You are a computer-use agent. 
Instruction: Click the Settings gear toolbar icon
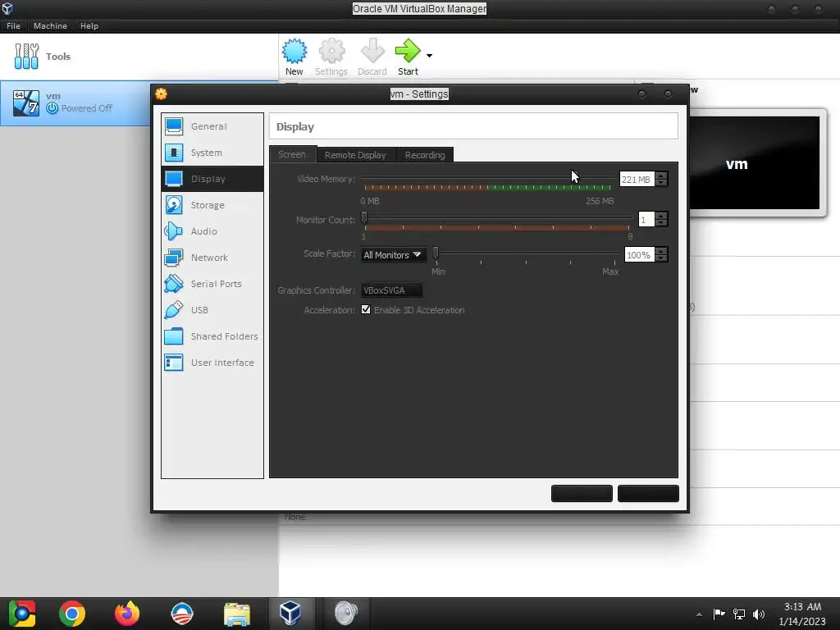[331, 57]
